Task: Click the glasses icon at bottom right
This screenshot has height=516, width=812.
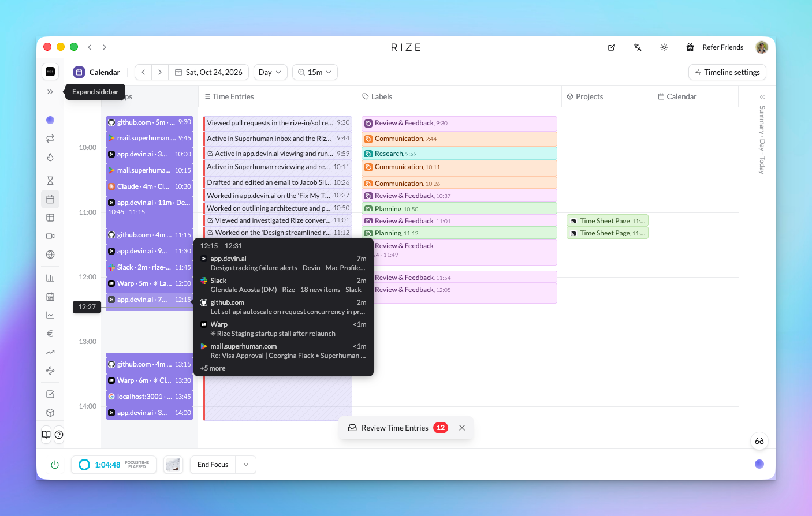Action: [x=759, y=441]
